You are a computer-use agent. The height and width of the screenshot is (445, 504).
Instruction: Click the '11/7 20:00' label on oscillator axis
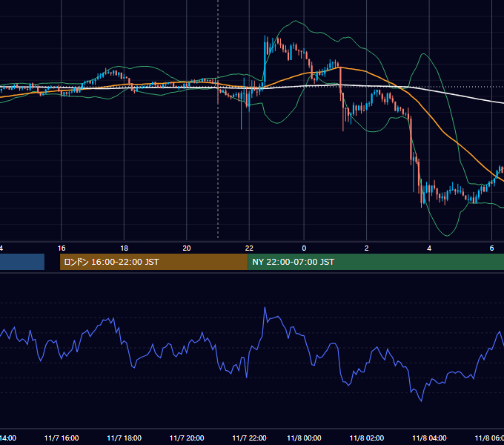click(x=187, y=438)
